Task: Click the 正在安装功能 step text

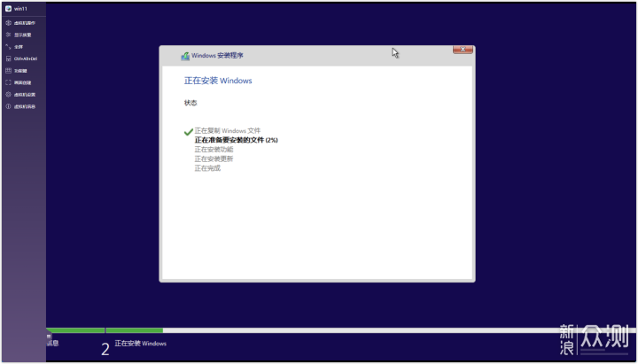Action: (x=214, y=149)
